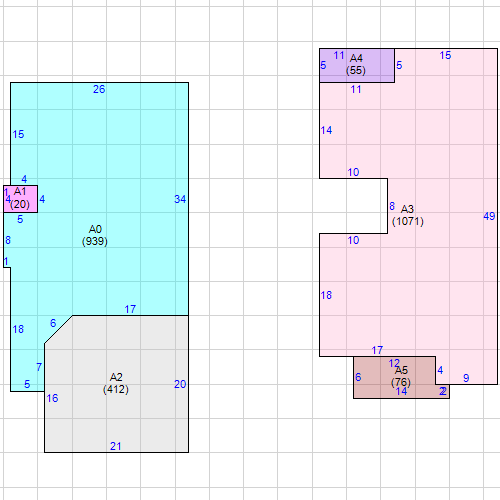Select dimension 1 below the 8 on A0
Screen dimensions: 500x500
tap(6, 262)
